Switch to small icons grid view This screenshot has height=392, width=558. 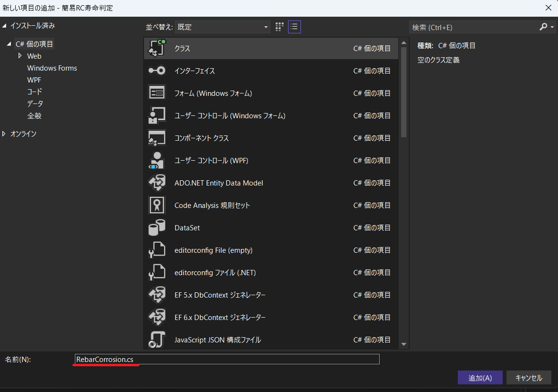(x=280, y=27)
